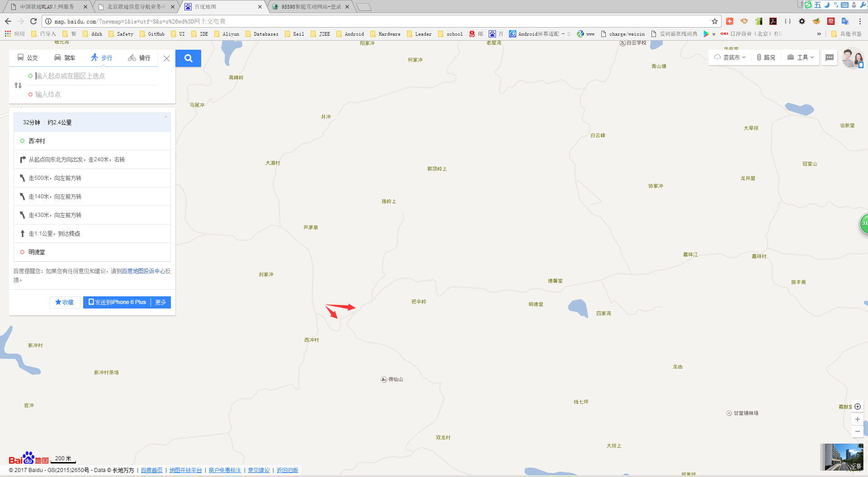868x477 pixels.
Task: Click the Google Translate extension icon
Action: pos(845,21)
